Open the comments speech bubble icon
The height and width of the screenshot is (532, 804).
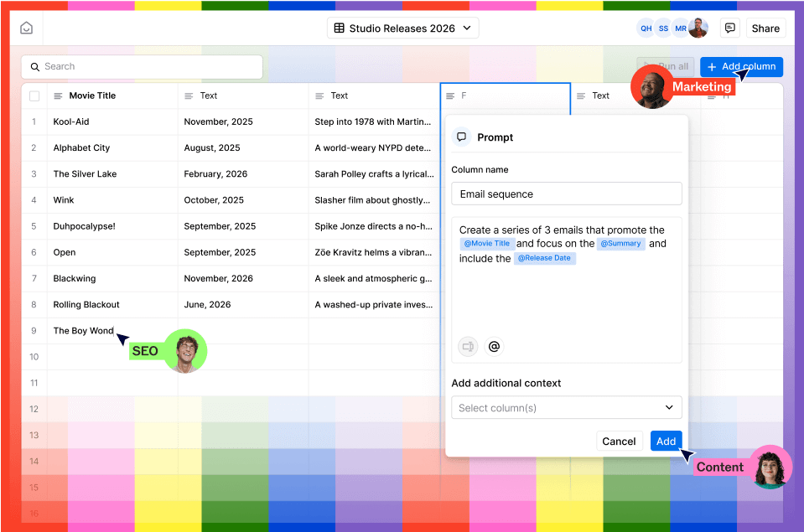730,28
